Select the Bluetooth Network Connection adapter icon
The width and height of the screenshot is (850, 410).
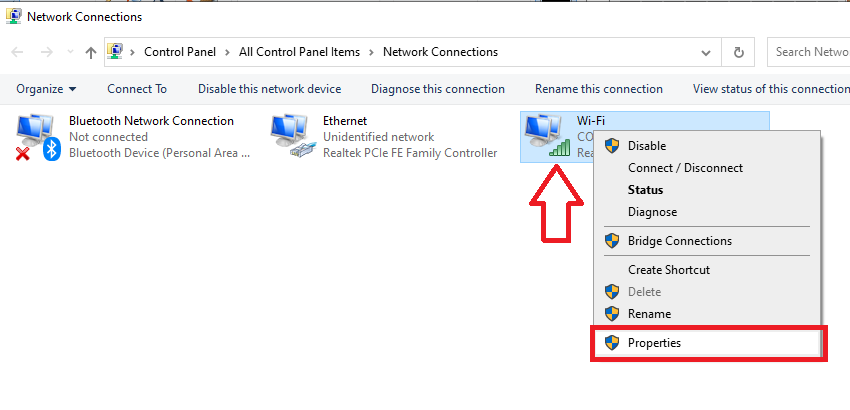pyautogui.click(x=37, y=137)
